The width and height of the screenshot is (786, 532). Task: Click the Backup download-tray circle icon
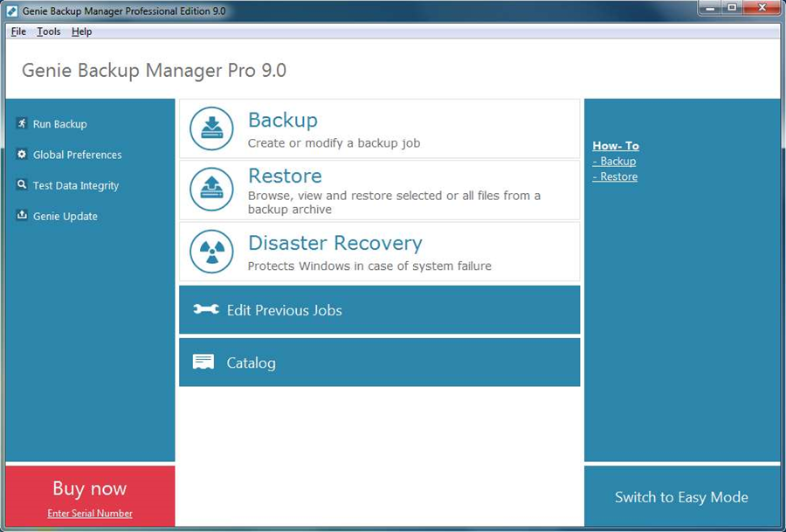click(x=211, y=128)
